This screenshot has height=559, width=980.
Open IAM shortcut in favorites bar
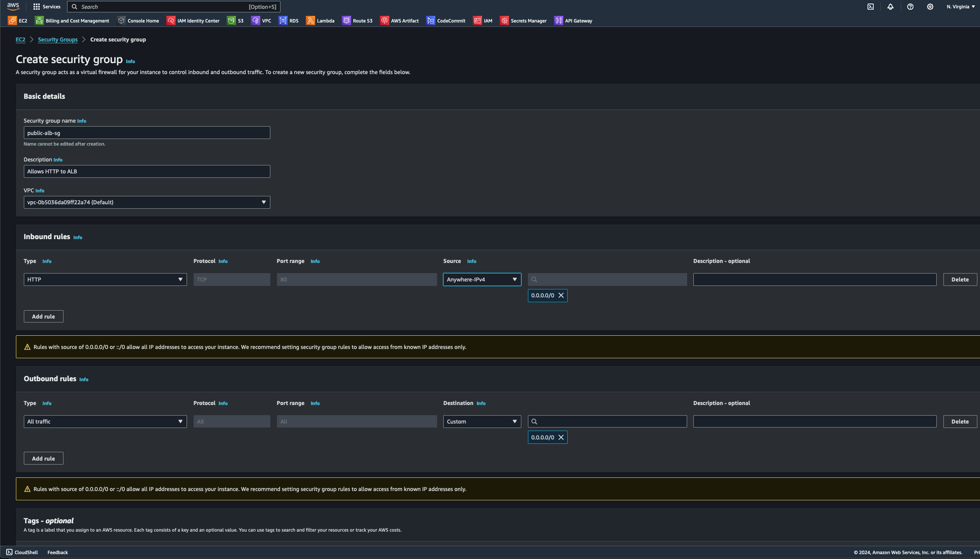483,21
